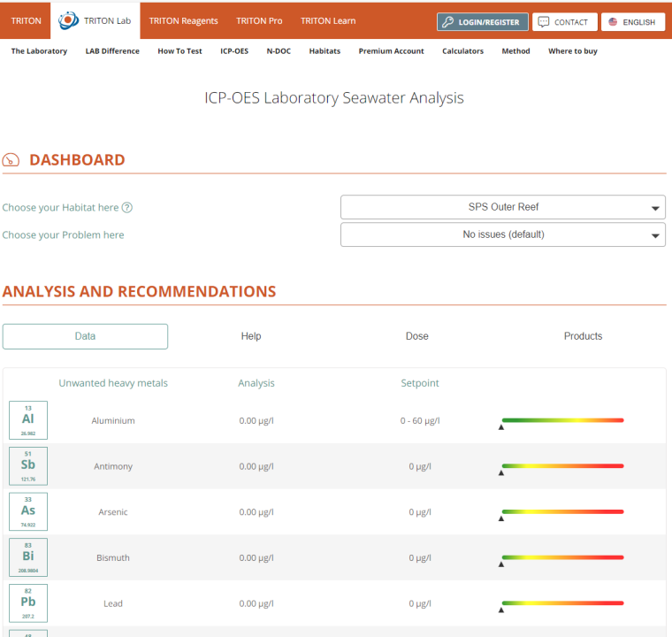This screenshot has width=672, height=637.
Task: Open the Habitats menu item
Action: [325, 51]
